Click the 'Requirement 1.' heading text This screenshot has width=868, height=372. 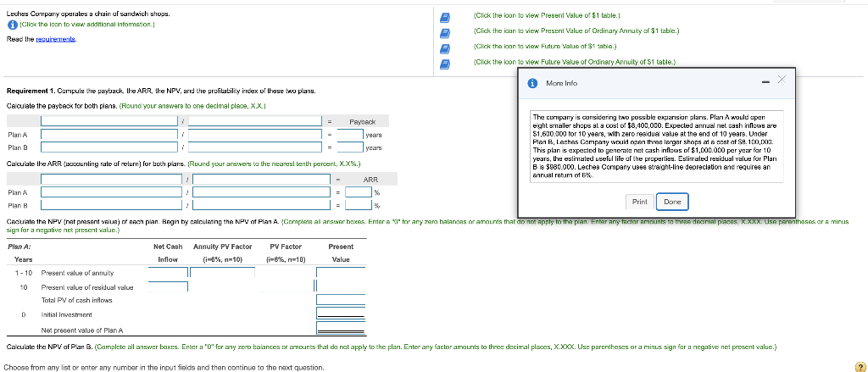[30, 90]
